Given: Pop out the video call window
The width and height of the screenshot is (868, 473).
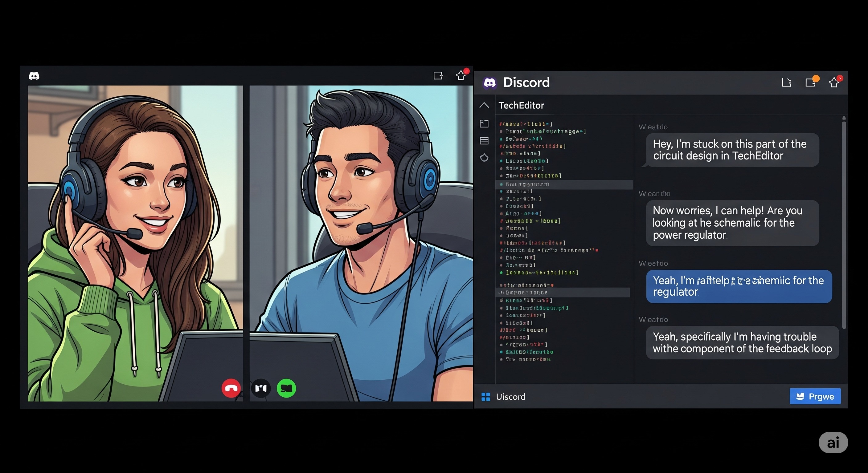Looking at the screenshot, I should [438, 75].
